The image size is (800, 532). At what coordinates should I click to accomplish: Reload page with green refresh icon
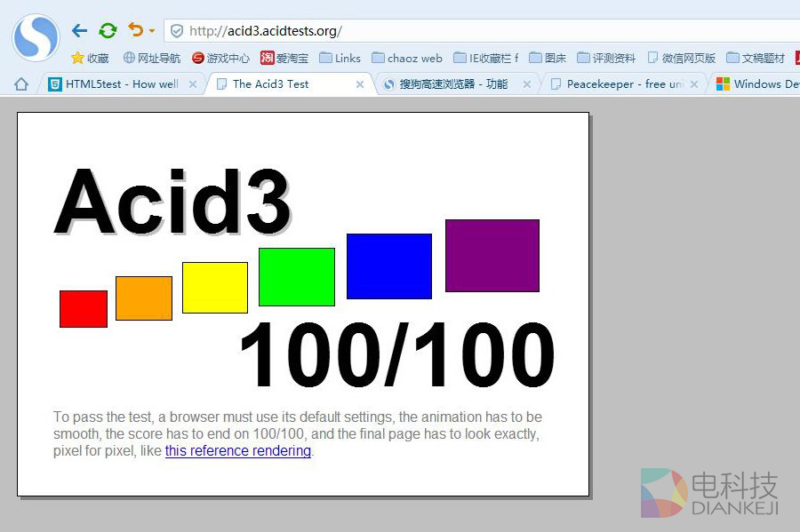click(108, 31)
